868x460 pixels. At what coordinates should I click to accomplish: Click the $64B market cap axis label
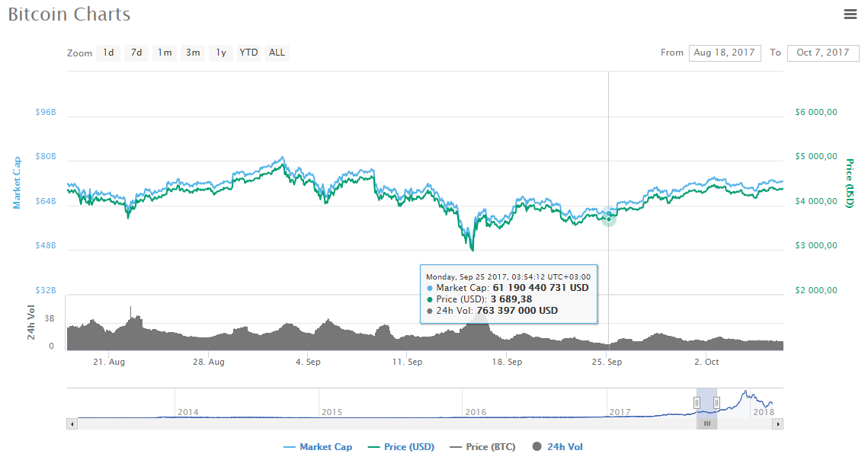pyautogui.click(x=46, y=201)
